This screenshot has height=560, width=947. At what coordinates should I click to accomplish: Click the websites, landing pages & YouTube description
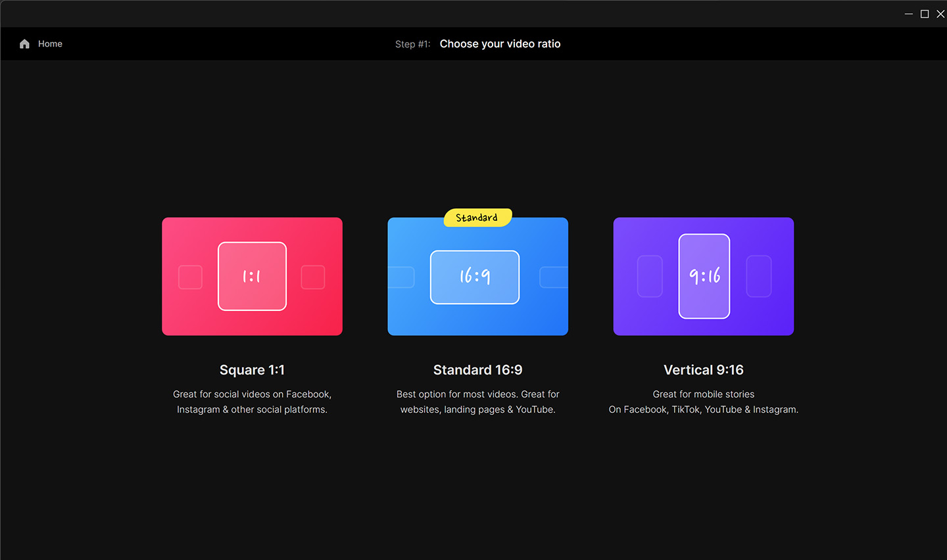tap(477, 402)
